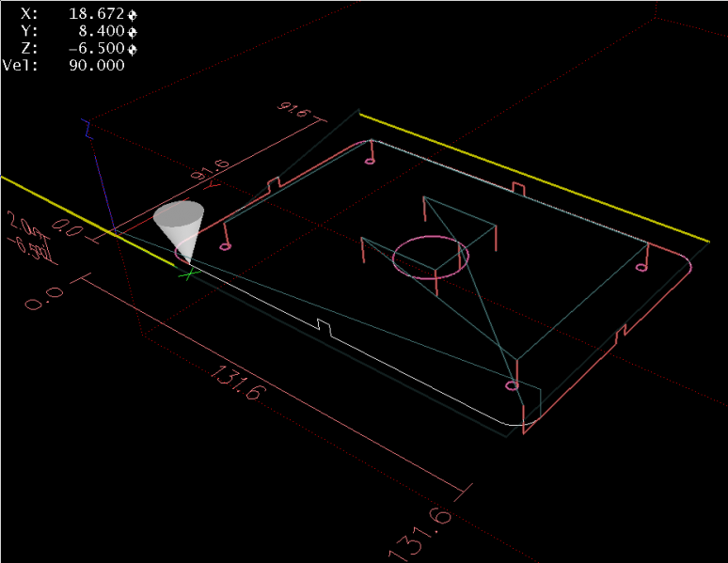728x563 pixels.
Task: Click the Vel readout 90.000
Action: pyautogui.click(x=97, y=66)
